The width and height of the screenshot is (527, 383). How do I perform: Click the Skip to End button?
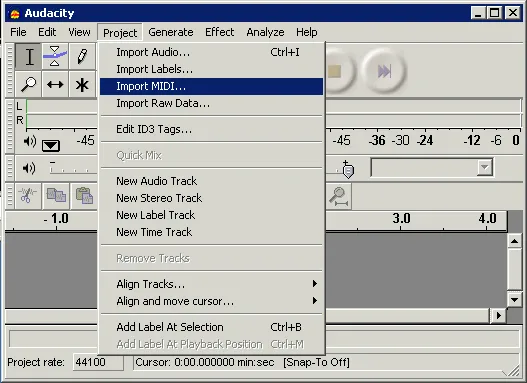pos(384,71)
